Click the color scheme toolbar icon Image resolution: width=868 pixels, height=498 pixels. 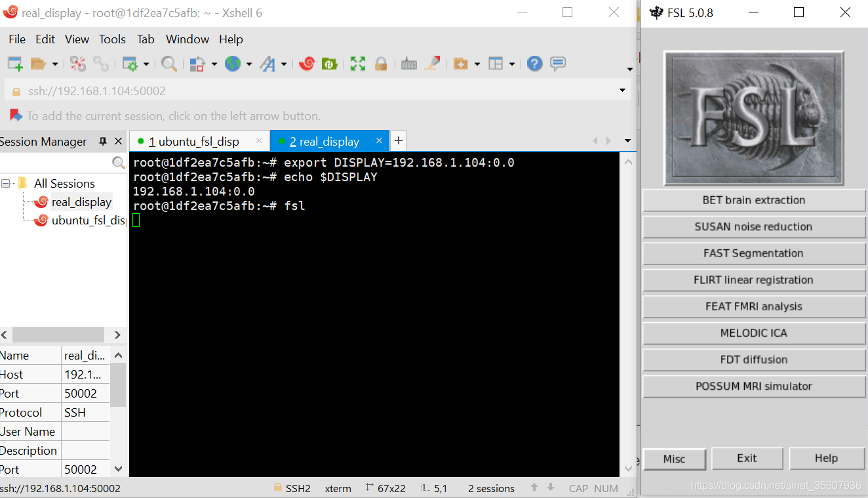tap(197, 64)
